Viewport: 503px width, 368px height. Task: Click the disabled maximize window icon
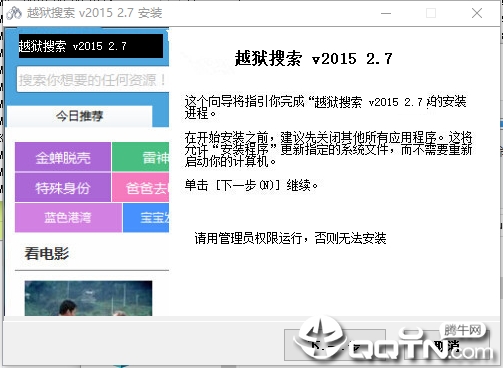point(431,13)
